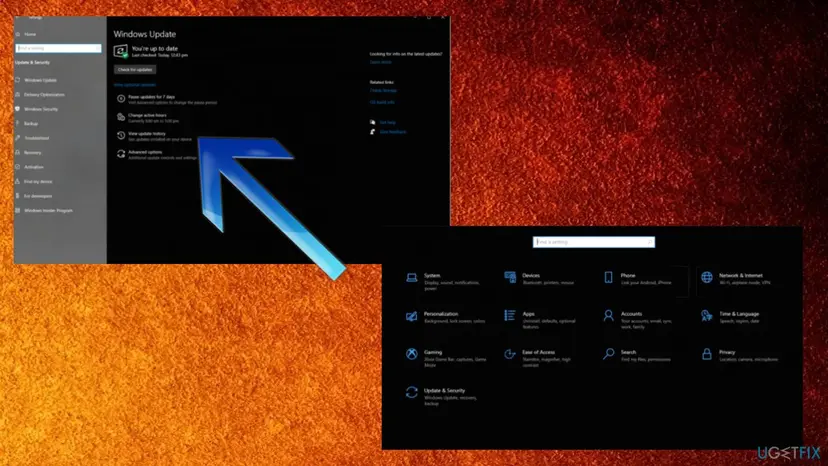Open the Search magnifier icon in Settings tiles
Image resolution: width=828 pixels, height=466 pixels.
[608, 354]
